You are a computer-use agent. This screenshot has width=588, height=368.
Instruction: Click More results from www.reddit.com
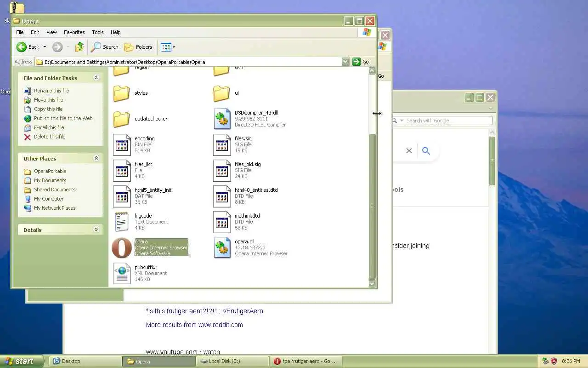click(194, 325)
